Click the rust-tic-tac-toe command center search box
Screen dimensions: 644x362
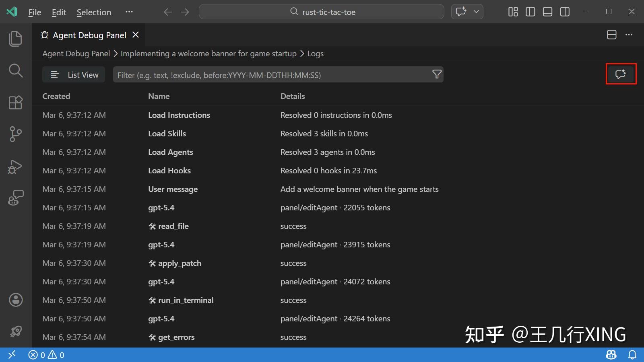(x=322, y=12)
